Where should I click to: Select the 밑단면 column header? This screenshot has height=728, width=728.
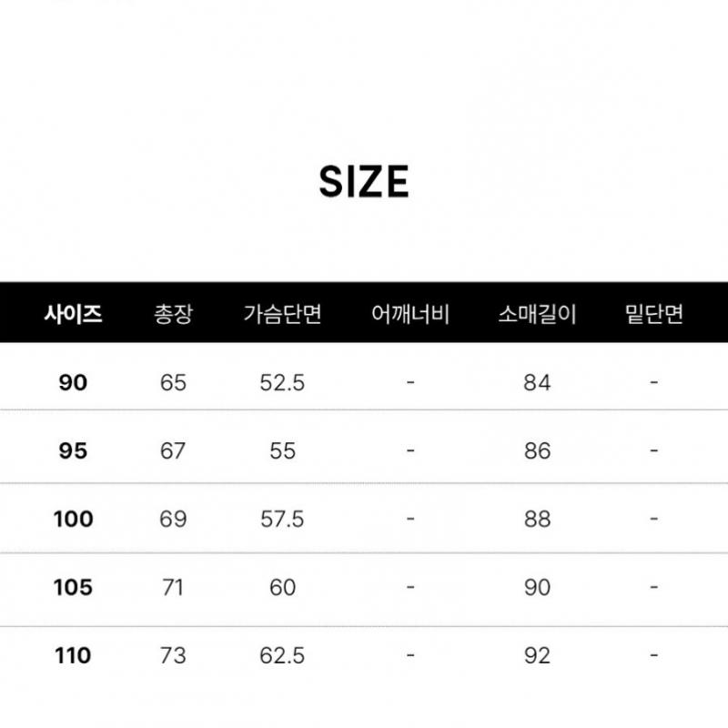click(x=653, y=315)
